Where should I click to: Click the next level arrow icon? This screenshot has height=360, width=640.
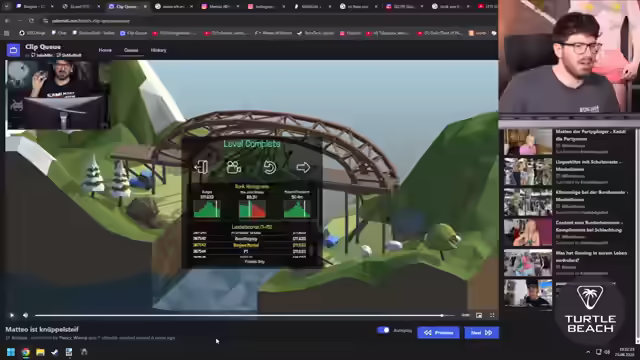(303, 167)
